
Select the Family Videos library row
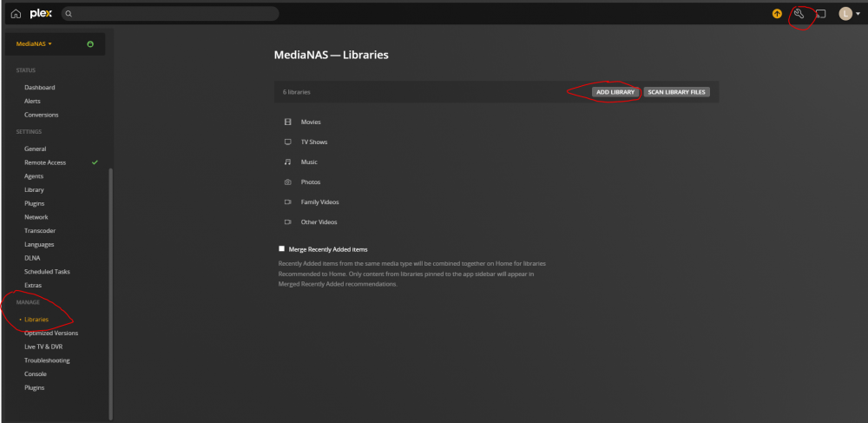(x=496, y=202)
